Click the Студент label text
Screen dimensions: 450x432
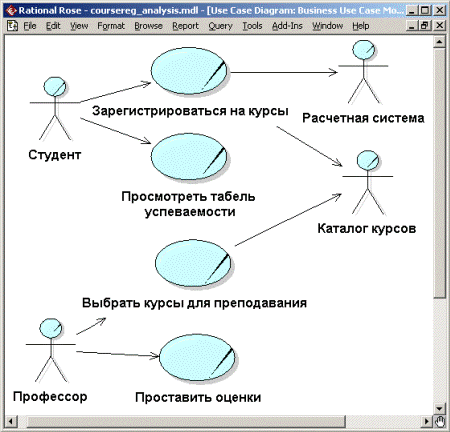pos(55,155)
